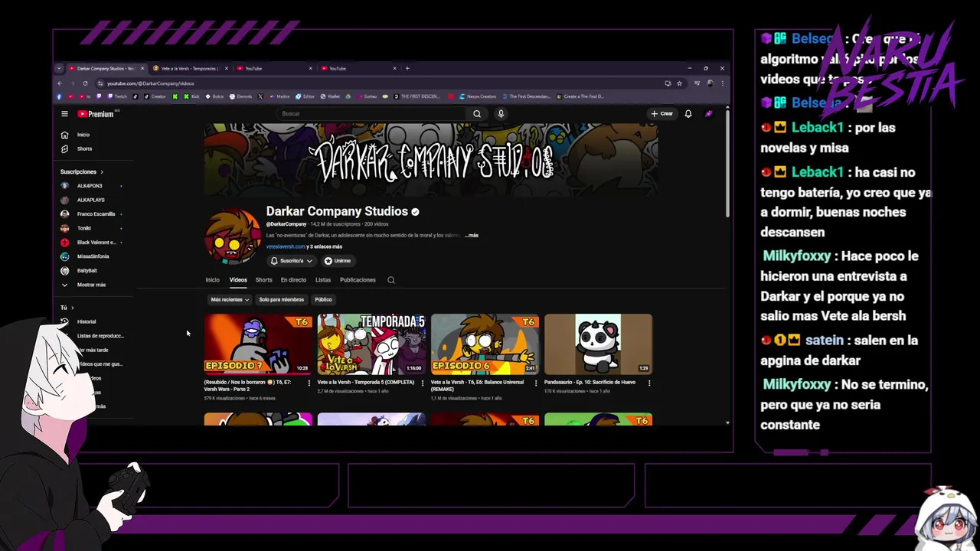980x551 pixels.
Task: Switch to the channel Shorts tab
Action: (263, 280)
